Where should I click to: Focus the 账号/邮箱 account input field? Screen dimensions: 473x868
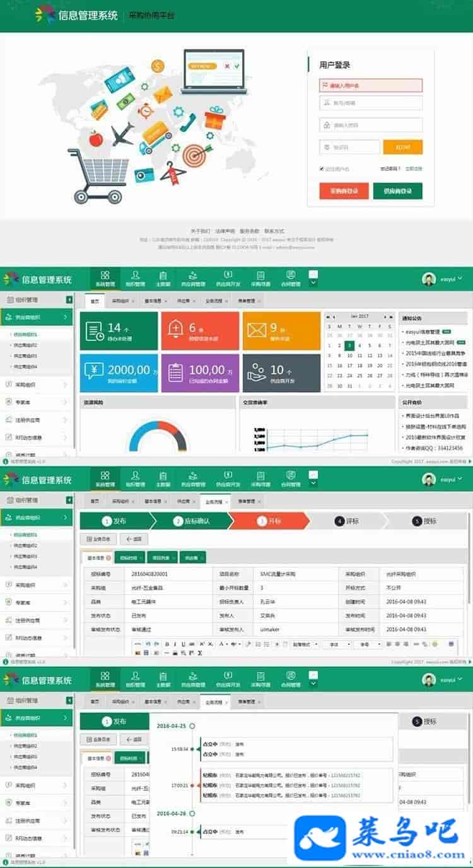click(x=371, y=103)
